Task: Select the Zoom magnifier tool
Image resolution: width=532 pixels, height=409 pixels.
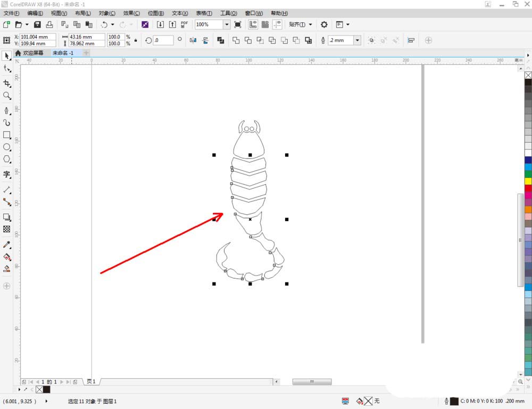Action: 6,96
